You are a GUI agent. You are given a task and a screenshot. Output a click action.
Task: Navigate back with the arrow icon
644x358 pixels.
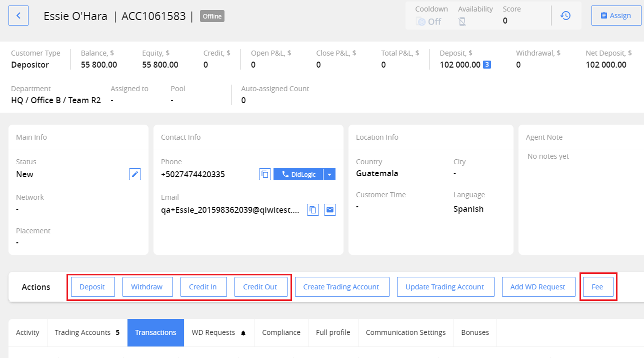(18, 16)
